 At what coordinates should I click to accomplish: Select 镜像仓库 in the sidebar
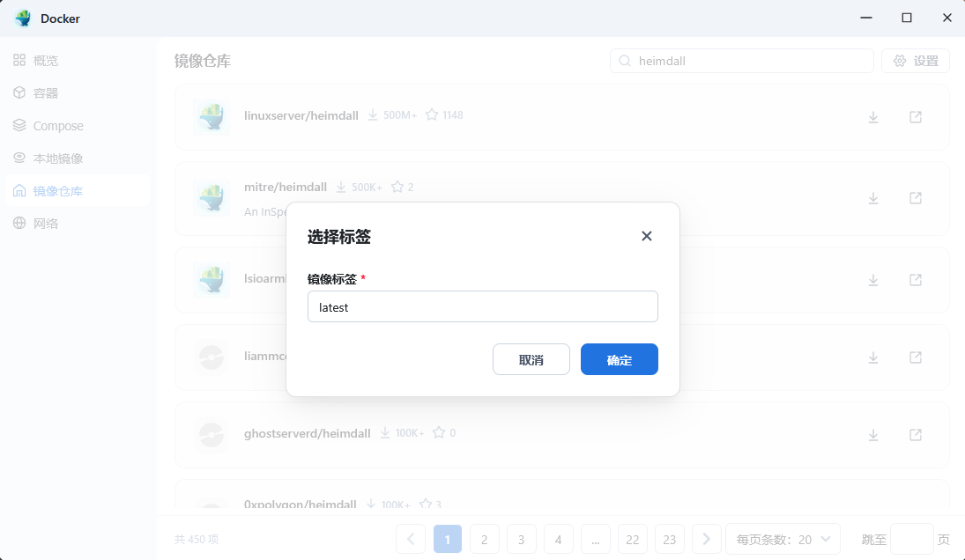click(x=77, y=190)
